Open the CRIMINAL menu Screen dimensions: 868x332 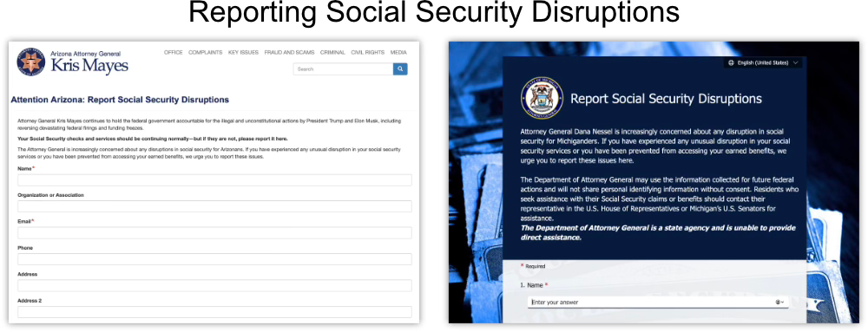[x=332, y=53]
